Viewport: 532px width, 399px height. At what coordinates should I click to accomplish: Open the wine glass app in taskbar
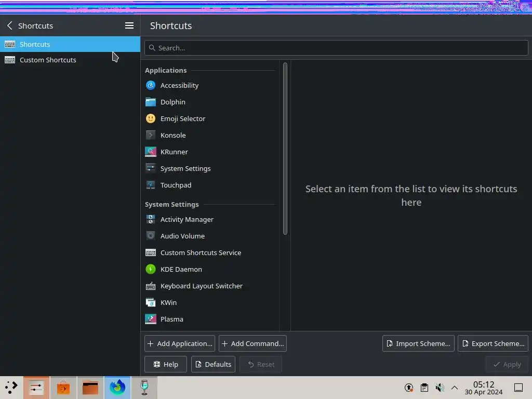tap(144, 387)
